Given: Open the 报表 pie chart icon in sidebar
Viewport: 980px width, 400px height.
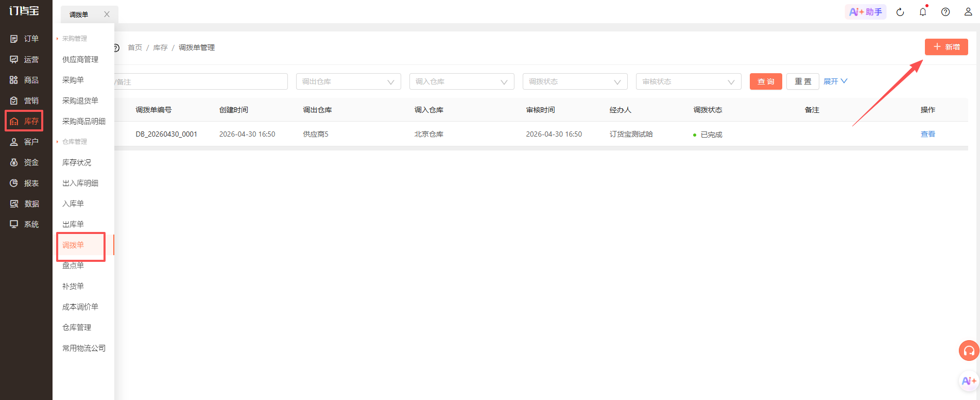Looking at the screenshot, I should pos(14,183).
